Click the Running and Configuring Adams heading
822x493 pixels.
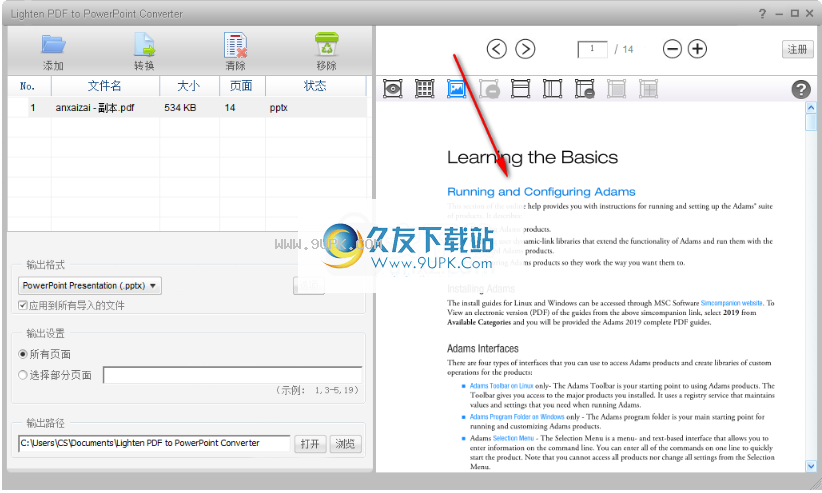click(541, 192)
